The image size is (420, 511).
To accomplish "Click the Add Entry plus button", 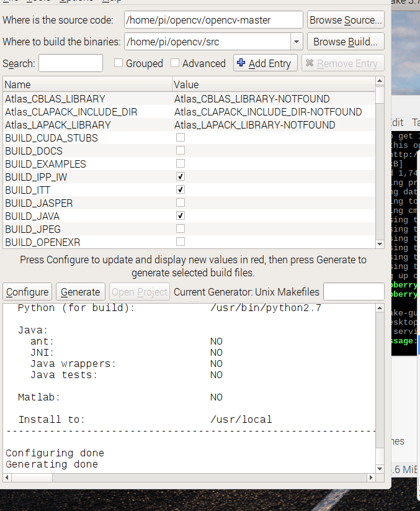I will pos(266,63).
